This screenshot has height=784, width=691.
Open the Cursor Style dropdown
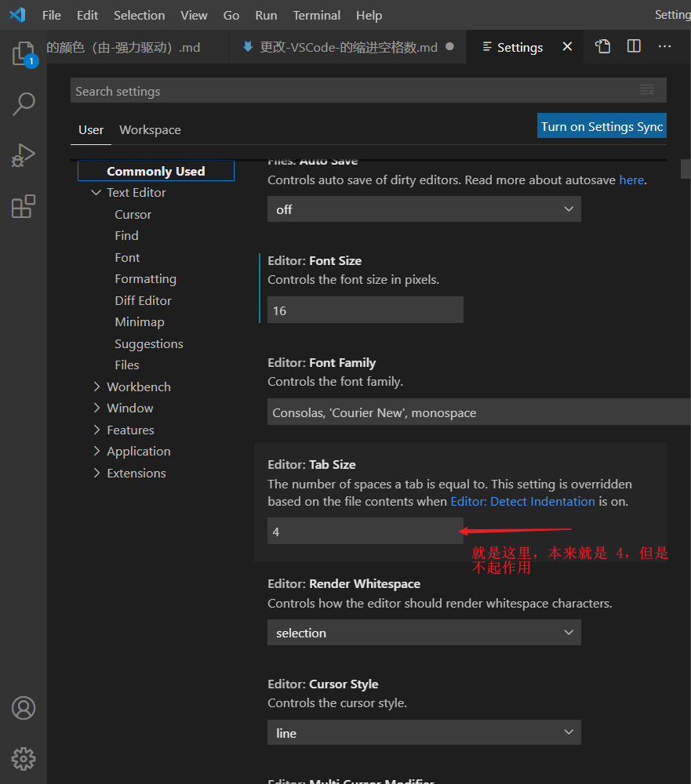[424, 733]
